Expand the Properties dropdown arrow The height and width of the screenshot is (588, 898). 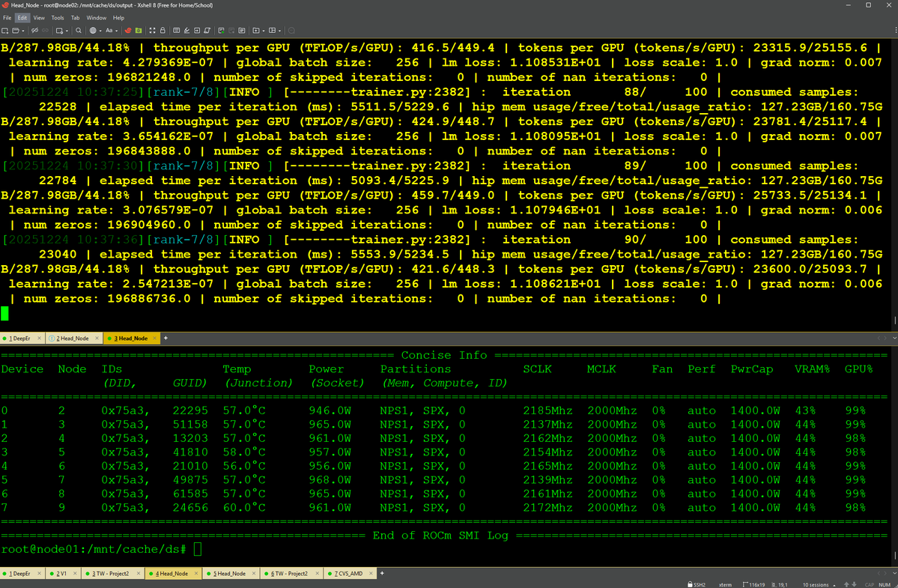click(x=67, y=31)
